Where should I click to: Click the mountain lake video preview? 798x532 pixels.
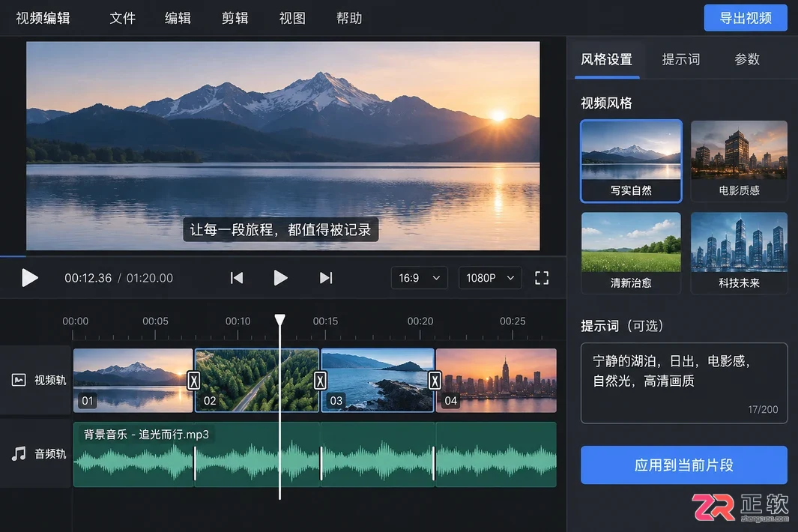click(283, 145)
